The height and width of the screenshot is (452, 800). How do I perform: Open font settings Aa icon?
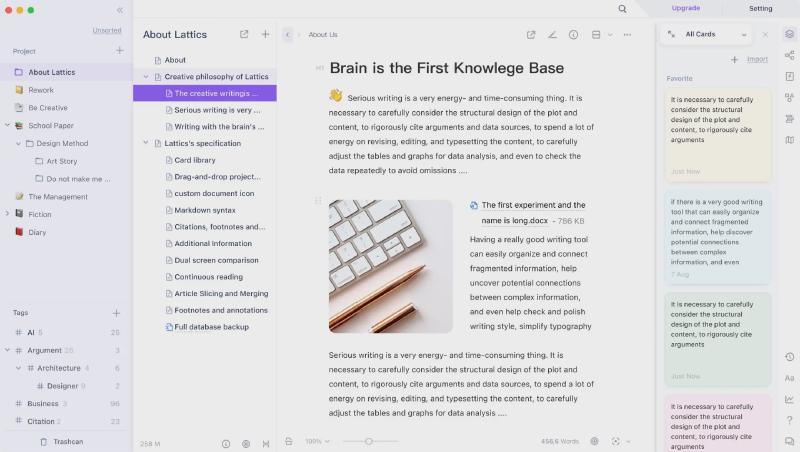click(789, 378)
